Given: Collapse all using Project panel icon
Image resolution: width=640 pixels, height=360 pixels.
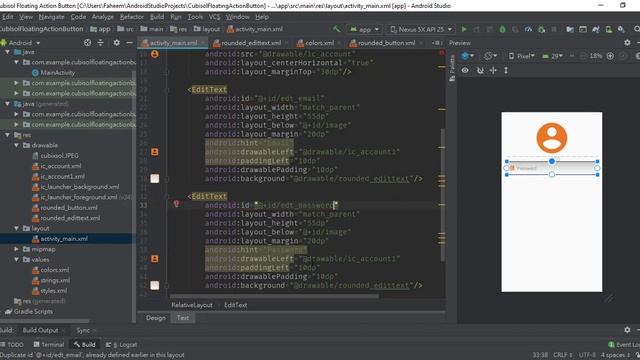Looking at the screenshot, I should [x=100, y=42].
